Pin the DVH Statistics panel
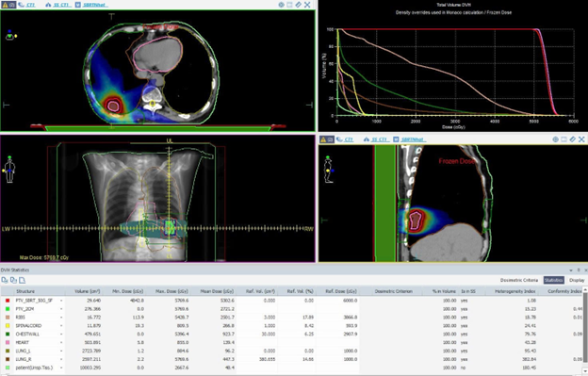The height and width of the screenshot is (376, 588). point(579,270)
